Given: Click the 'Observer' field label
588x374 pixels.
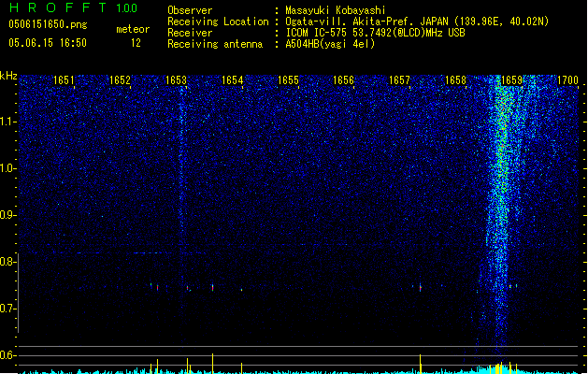Looking at the screenshot, I should (190, 10).
